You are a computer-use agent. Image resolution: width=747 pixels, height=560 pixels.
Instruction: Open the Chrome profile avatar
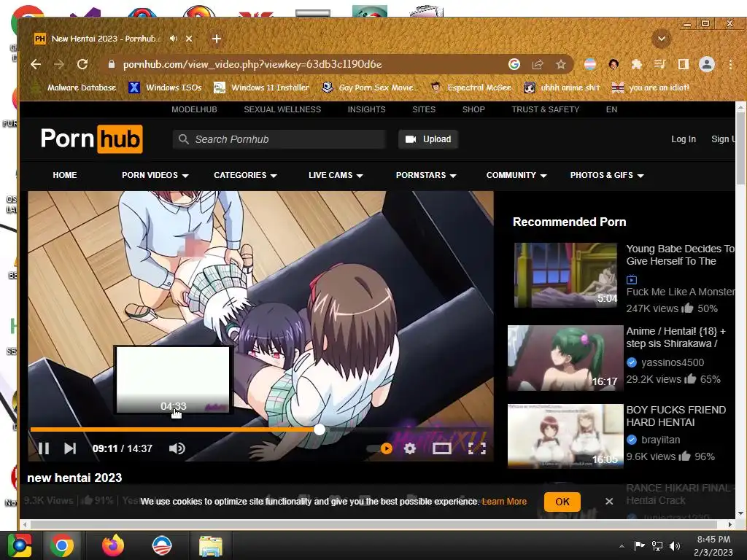coord(706,64)
